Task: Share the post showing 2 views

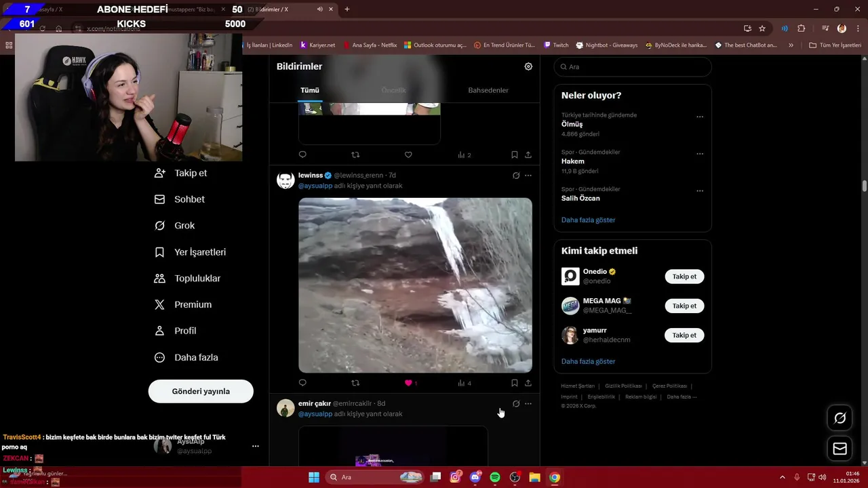Action: point(528,155)
